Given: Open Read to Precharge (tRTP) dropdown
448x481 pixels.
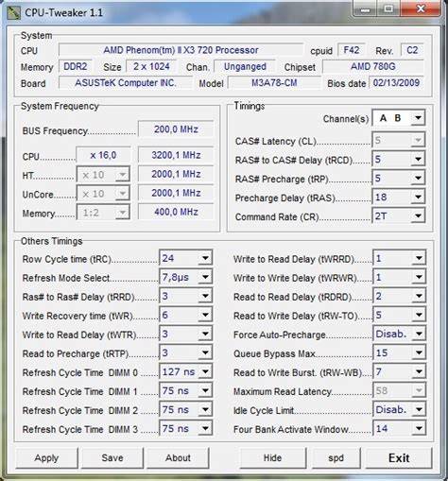Looking at the screenshot, I should (186, 352).
